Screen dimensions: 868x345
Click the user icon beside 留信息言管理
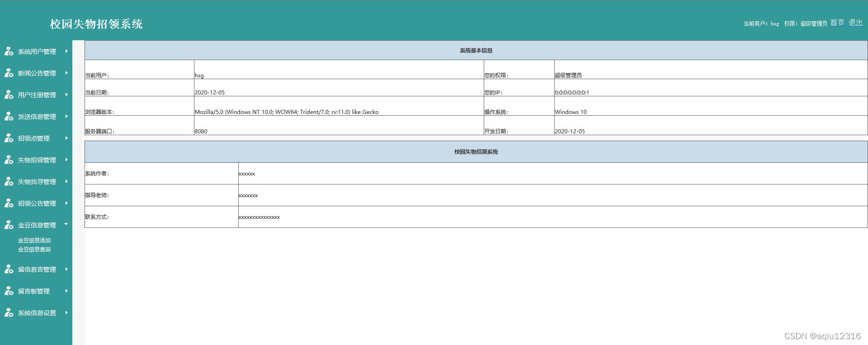point(9,269)
